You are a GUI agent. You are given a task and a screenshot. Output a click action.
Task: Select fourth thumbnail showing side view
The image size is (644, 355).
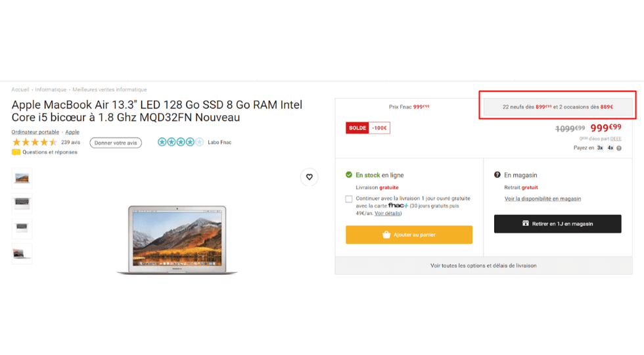pos(22,254)
